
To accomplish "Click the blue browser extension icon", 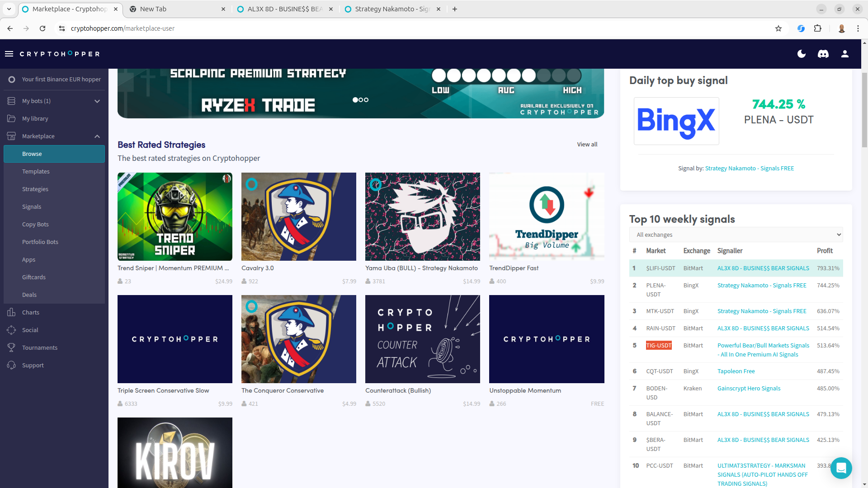I will 801,28.
